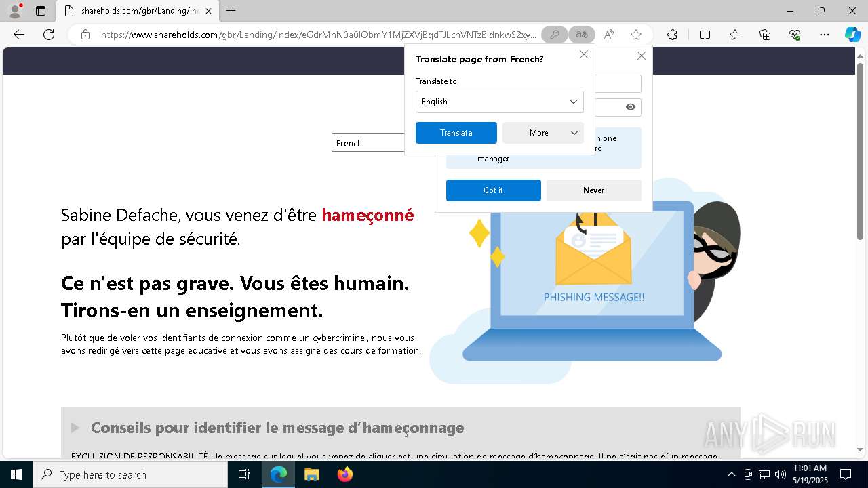Open the Settings and more ellipsis menu

(825, 35)
